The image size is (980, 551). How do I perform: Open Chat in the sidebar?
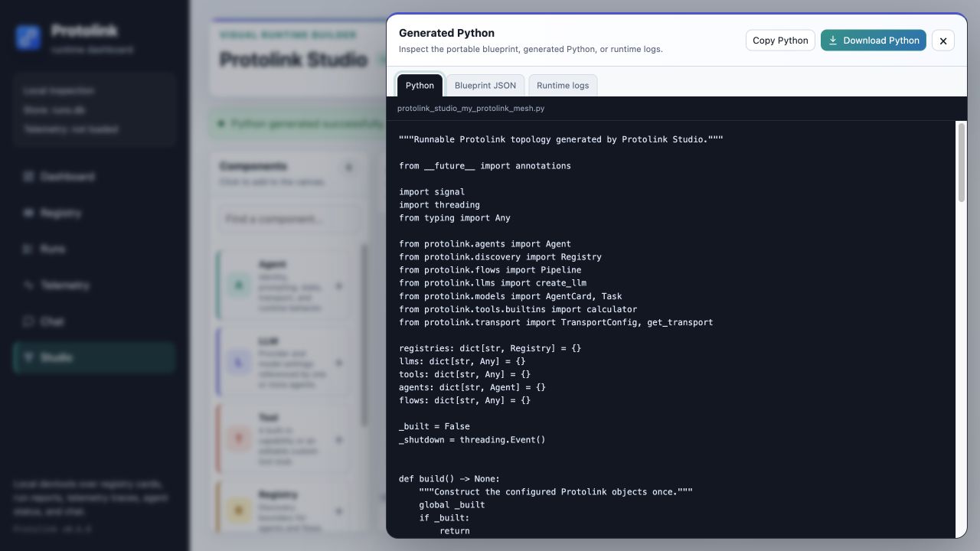(x=93, y=321)
